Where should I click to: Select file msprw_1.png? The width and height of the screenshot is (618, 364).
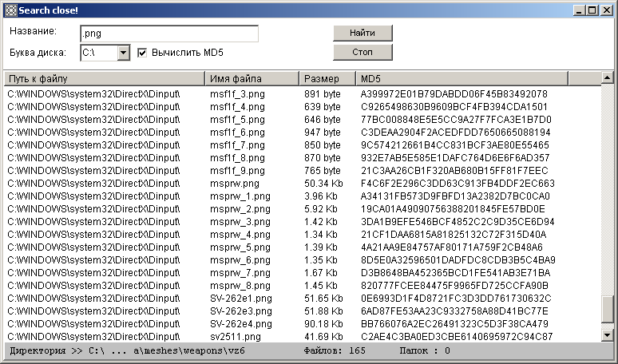(240, 196)
